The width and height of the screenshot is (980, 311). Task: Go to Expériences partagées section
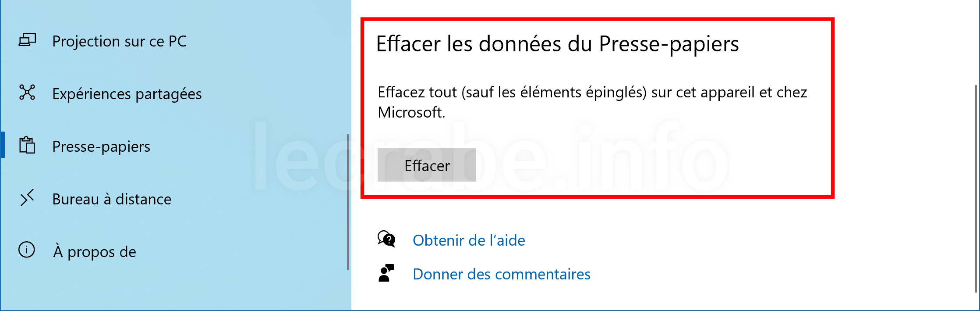127,94
